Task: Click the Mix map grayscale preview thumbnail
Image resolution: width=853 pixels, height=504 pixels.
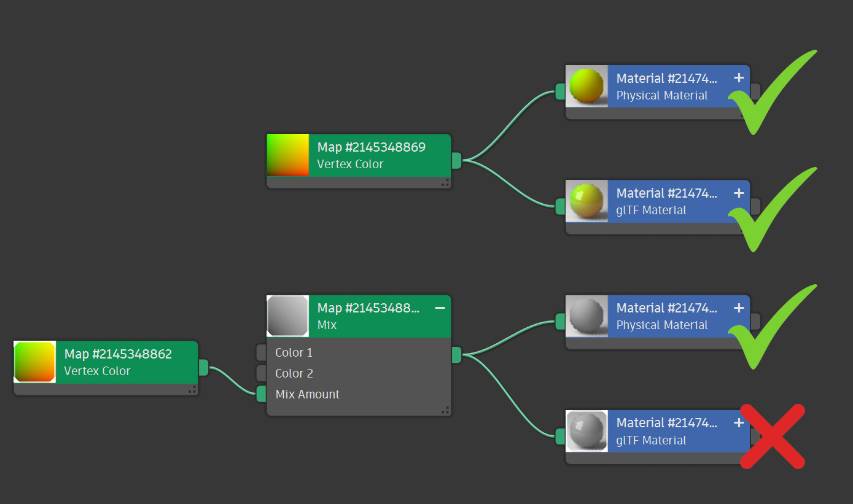Action: 288,316
